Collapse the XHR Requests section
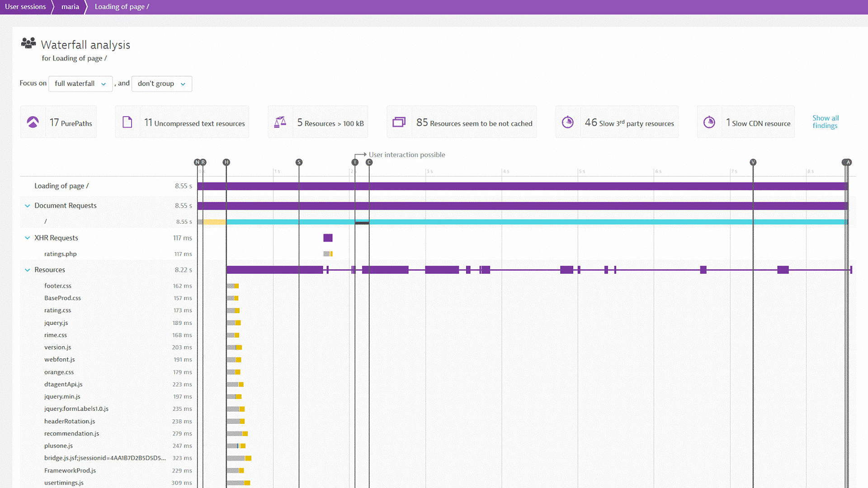Screen dimensions: 868x488 [27, 238]
